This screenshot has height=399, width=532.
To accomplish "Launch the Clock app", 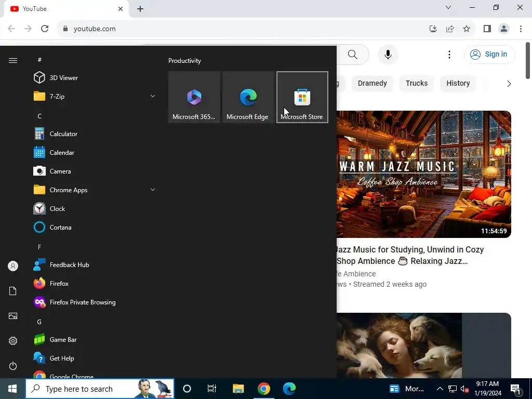I will tap(95, 208).
